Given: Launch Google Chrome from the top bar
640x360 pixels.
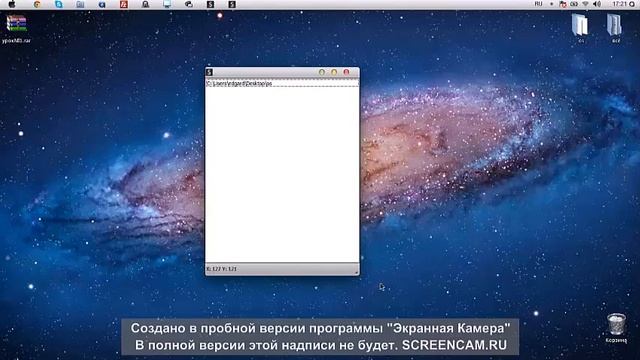Looking at the screenshot, I should point(37,4).
